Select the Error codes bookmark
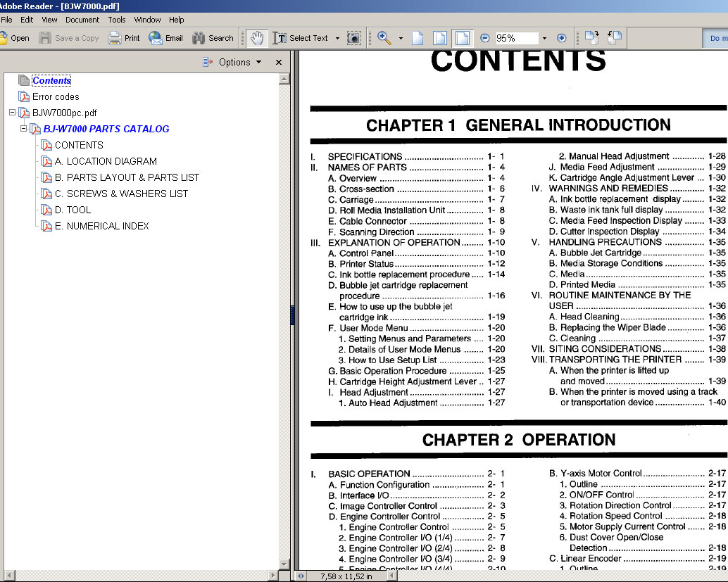 pyautogui.click(x=56, y=96)
